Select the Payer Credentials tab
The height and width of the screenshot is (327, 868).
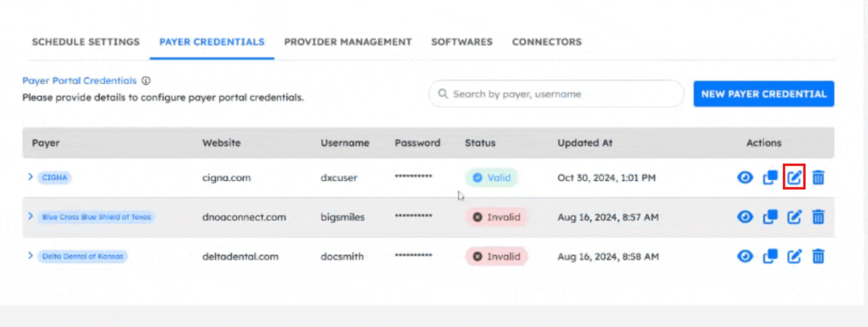[212, 42]
